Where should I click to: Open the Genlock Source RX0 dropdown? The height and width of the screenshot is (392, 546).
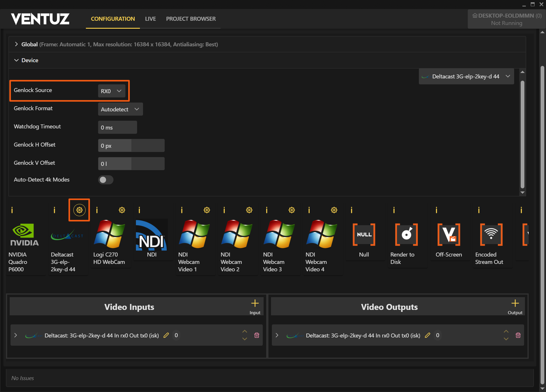(111, 91)
